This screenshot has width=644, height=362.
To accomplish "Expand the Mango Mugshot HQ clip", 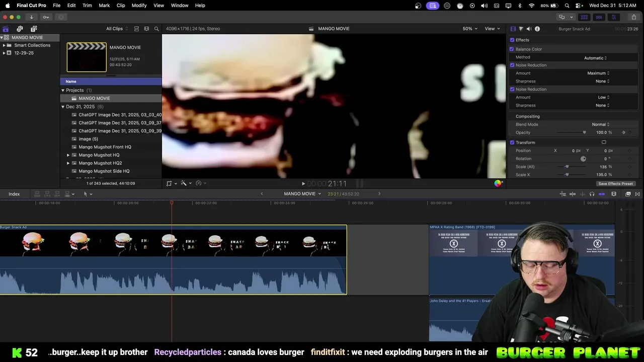I will 68,155.
